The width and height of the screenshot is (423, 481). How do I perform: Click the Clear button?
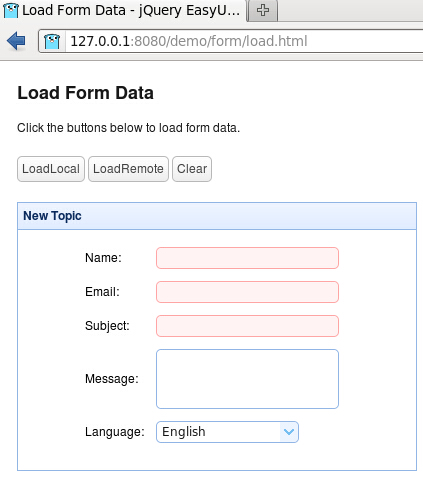[192, 169]
